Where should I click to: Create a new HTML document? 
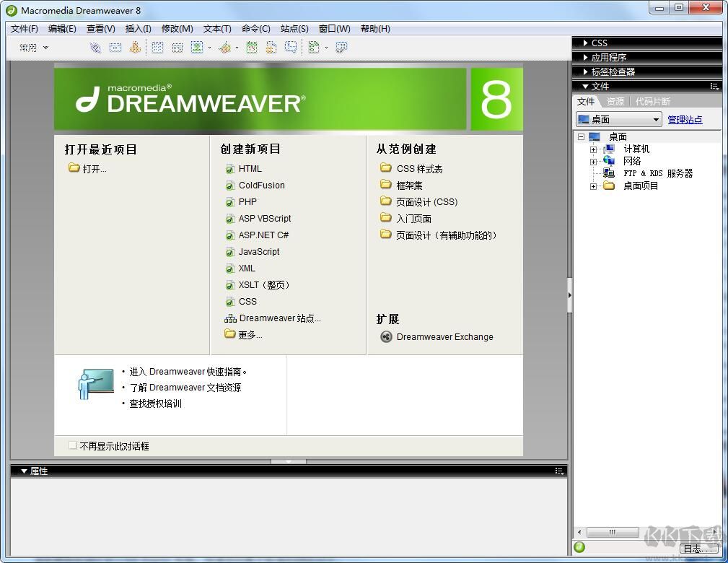coord(250,168)
